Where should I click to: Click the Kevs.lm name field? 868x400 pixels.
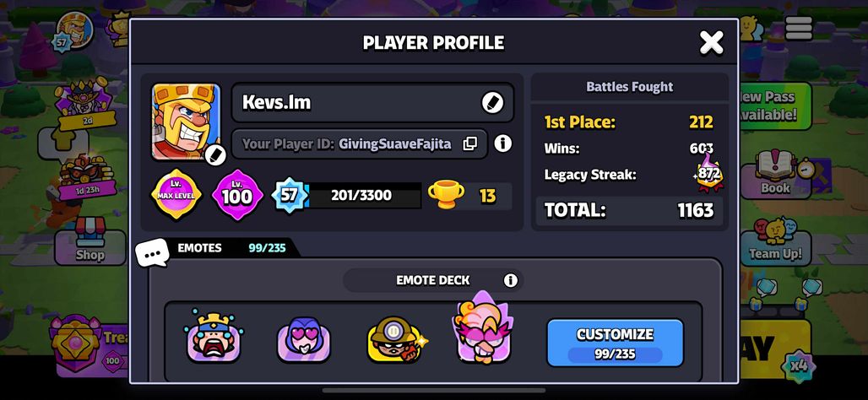point(372,102)
